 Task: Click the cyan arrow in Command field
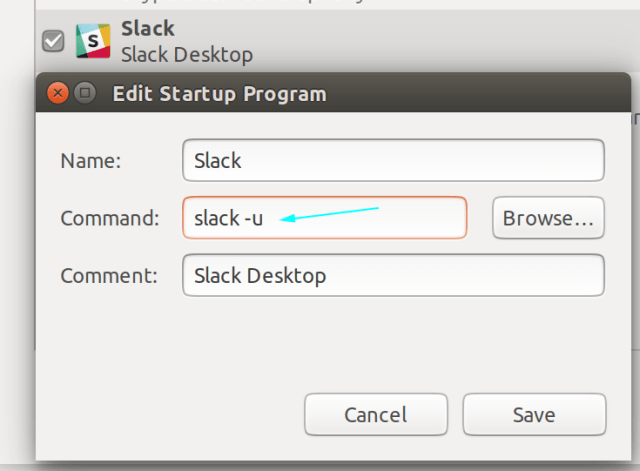coord(330,215)
